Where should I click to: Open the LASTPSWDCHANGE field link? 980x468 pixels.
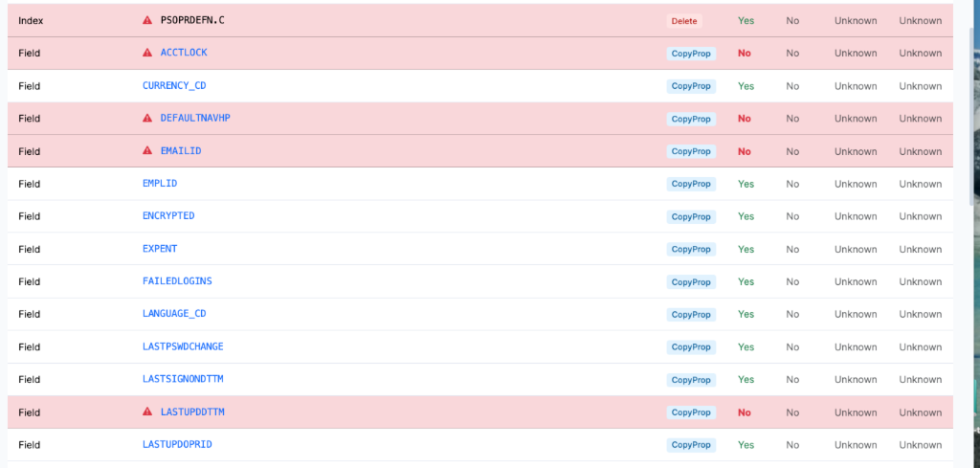183,346
